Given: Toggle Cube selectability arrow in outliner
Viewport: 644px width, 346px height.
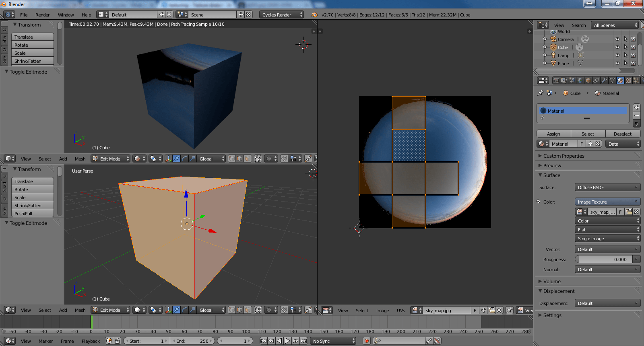Looking at the screenshot, I should [x=625, y=47].
